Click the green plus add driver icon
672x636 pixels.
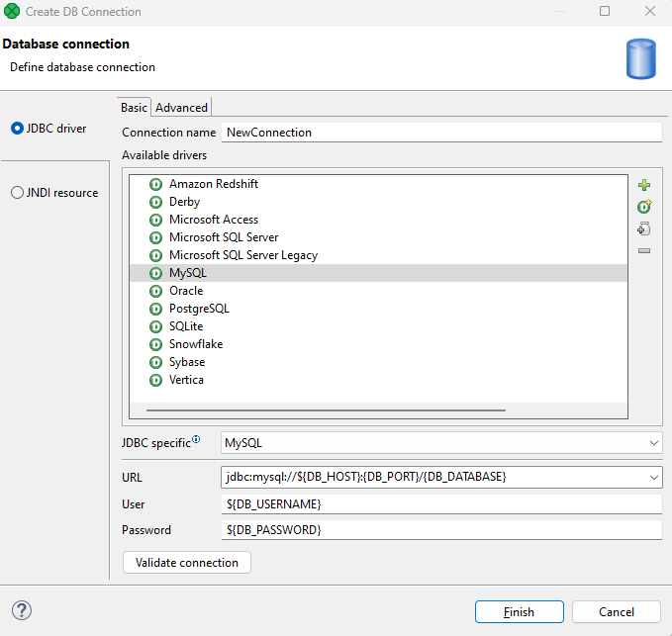[x=644, y=185]
